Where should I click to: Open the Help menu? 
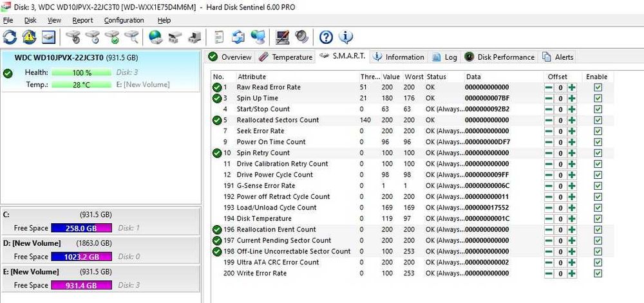164,20
